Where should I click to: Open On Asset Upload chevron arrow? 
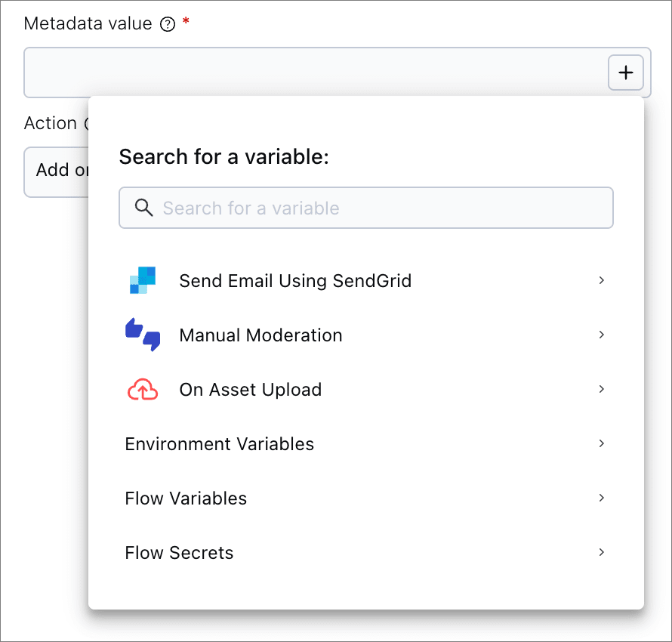[602, 389]
